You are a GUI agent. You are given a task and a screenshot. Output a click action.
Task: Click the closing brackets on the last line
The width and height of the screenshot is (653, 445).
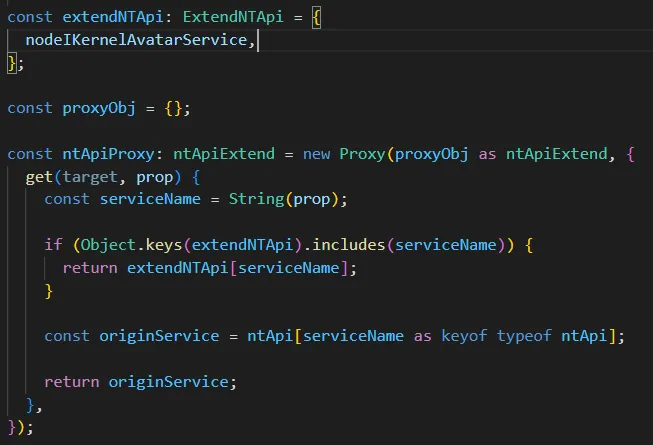click(x=20, y=426)
